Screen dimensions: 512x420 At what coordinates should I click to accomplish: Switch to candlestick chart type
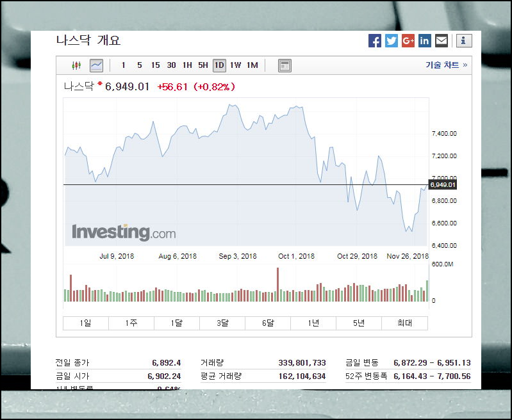pos(76,65)
